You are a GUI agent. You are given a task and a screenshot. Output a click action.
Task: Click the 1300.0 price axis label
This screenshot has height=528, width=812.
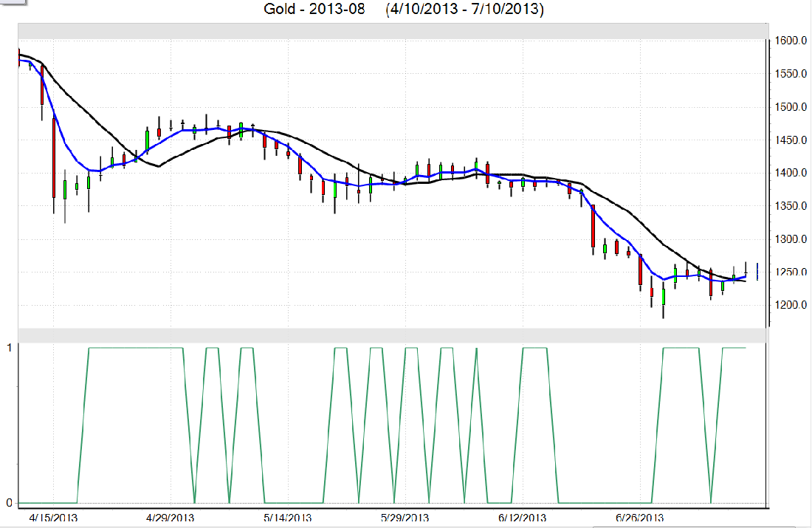[x=789, y=239]
